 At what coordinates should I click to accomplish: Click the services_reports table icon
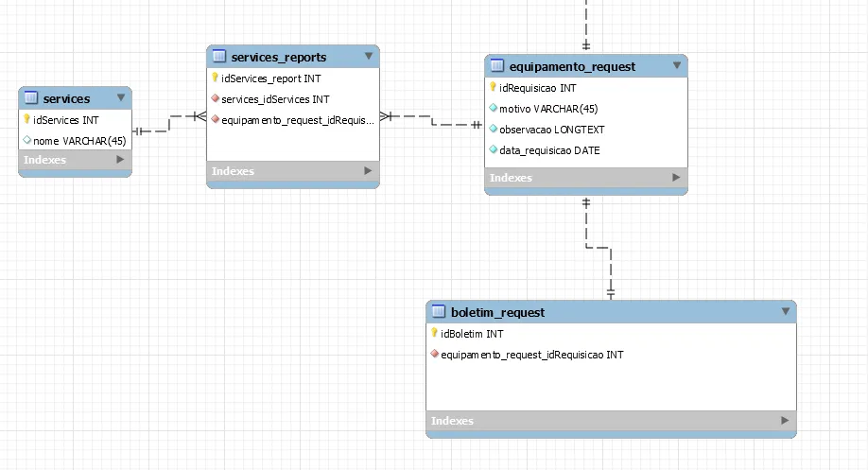[x=219, y=56]
